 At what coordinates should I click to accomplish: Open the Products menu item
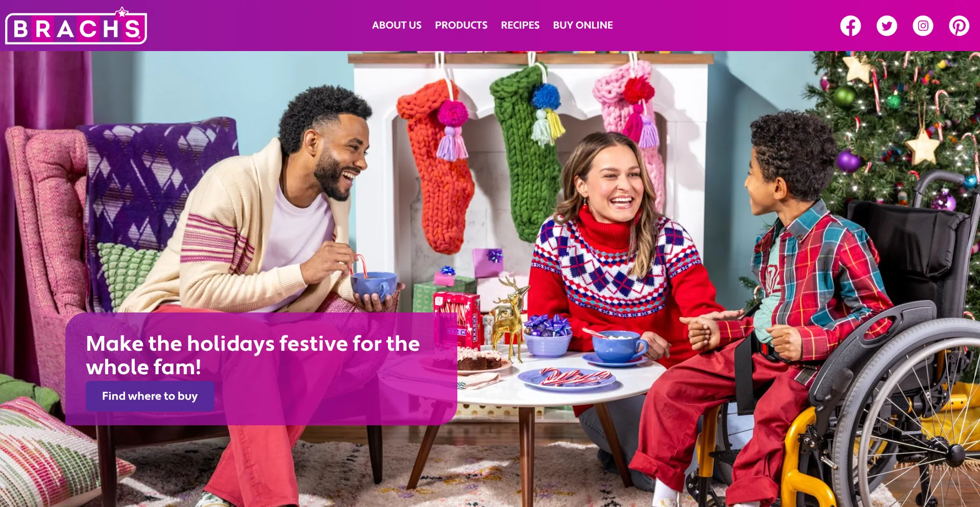(x=461, y=25)
